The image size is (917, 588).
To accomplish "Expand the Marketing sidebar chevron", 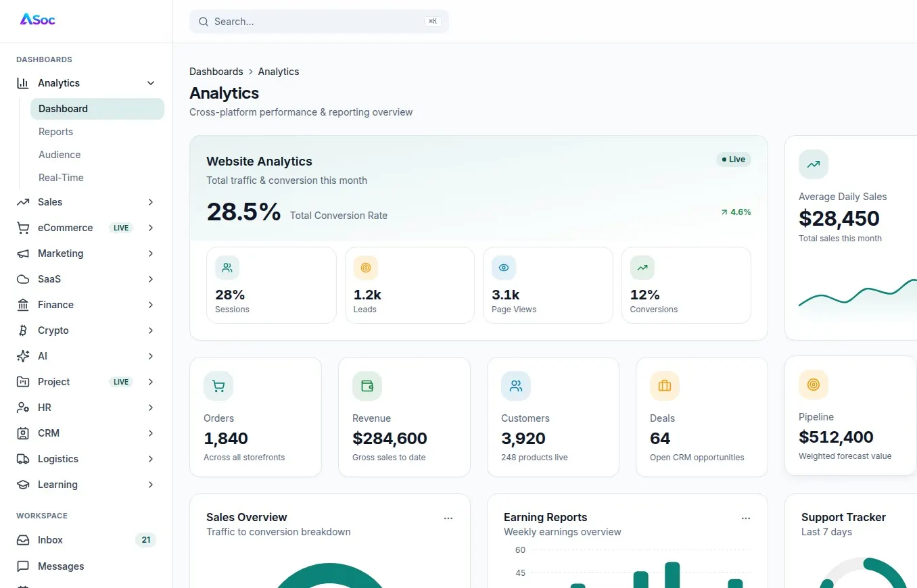I will click(x=151, y=253).
